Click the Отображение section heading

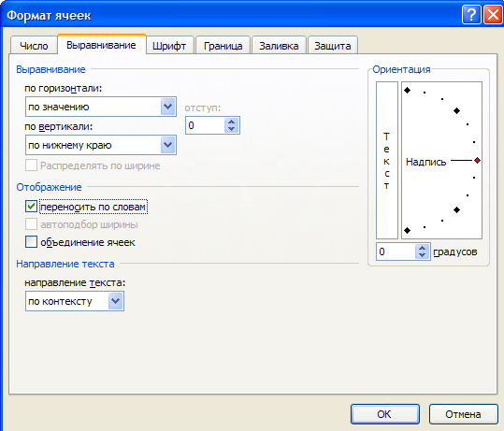(x=49, y=187)
